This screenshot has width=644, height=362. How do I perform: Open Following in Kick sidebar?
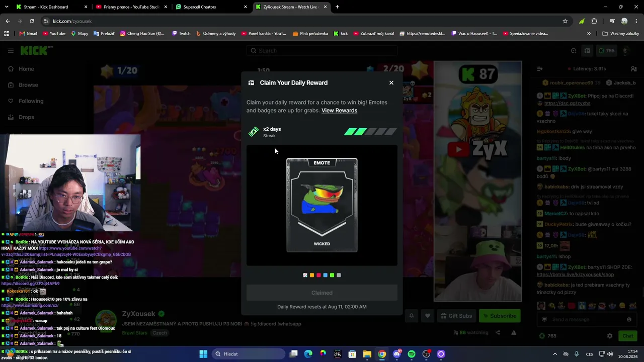tap(25, 101)
